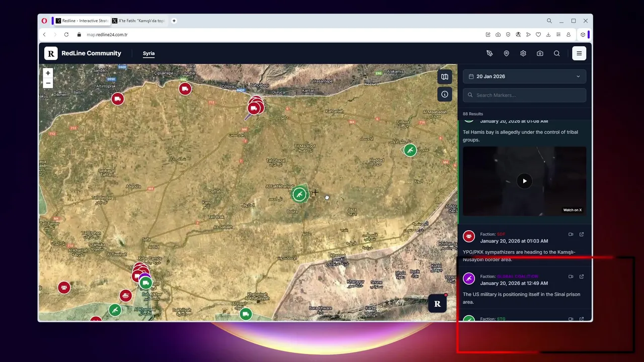This screenshot has width=644, height=362.
Task: Click the purple Global Coalition rifle icon
Action: click(x=469, y=279)
